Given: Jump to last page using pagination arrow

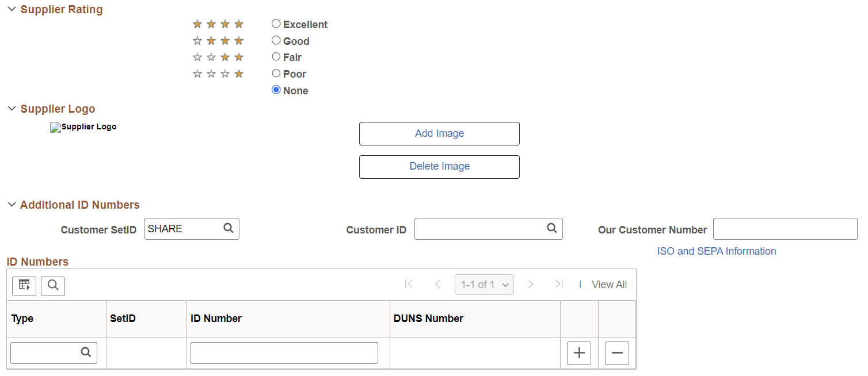Looking at the screenshot, I should [558, 284].
